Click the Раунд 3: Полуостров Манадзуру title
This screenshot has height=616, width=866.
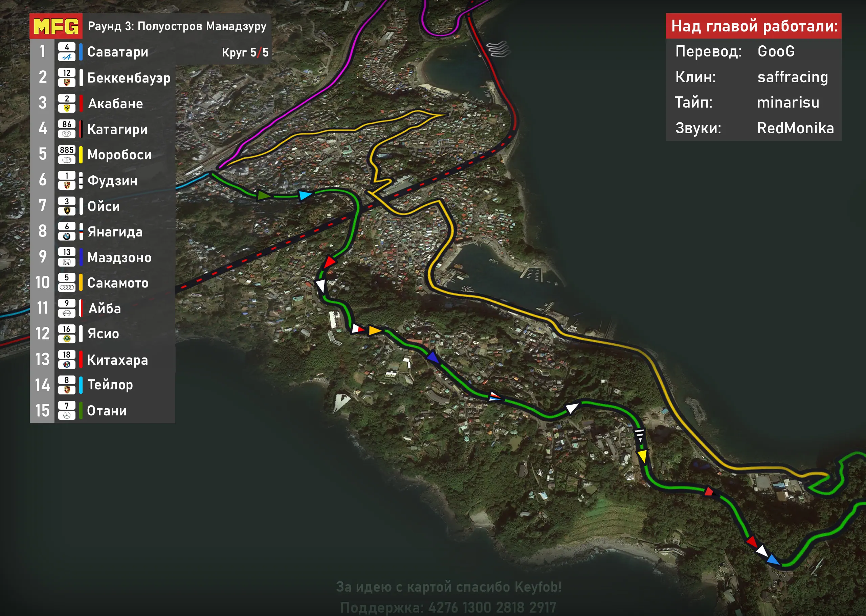[177, 26]
